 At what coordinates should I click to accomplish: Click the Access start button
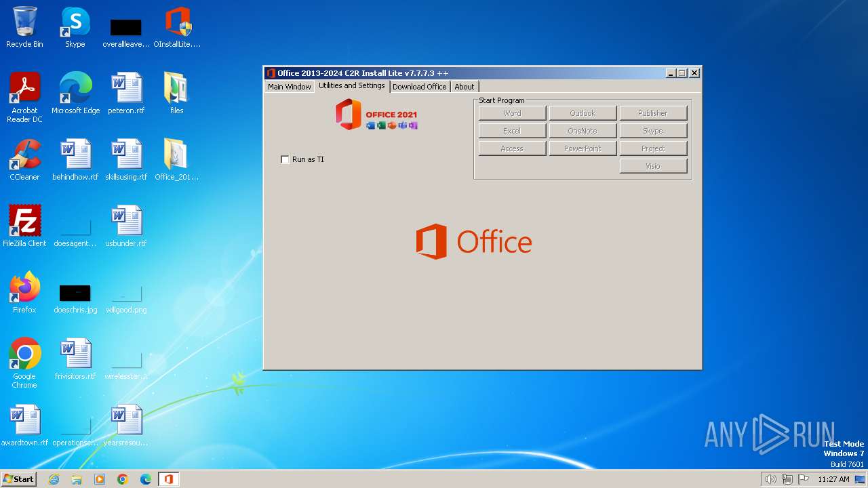(x=512, y=148)
